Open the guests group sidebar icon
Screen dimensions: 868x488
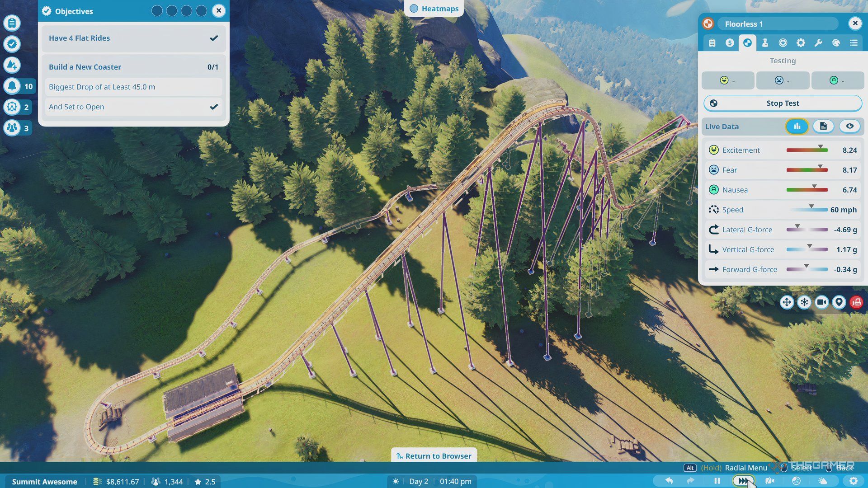point(12,128)
